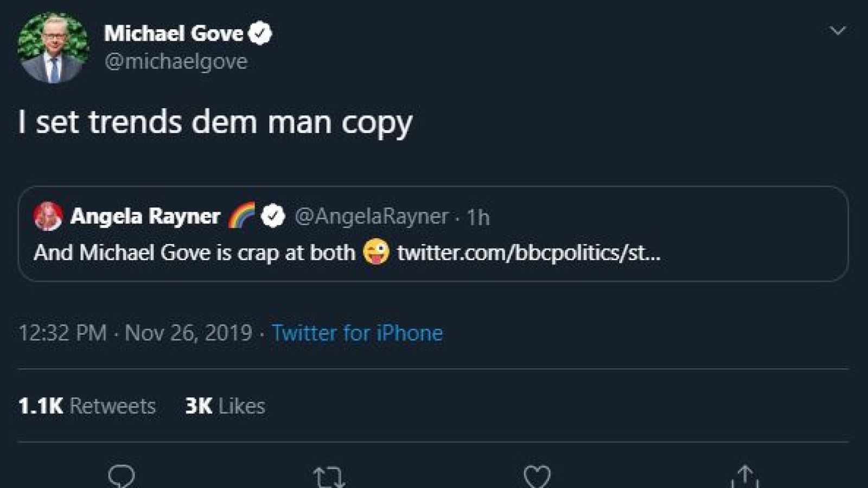This screenshot has width=868, height=488.
Task: Click the Angela Rayner display name
Action: point(145,216)
